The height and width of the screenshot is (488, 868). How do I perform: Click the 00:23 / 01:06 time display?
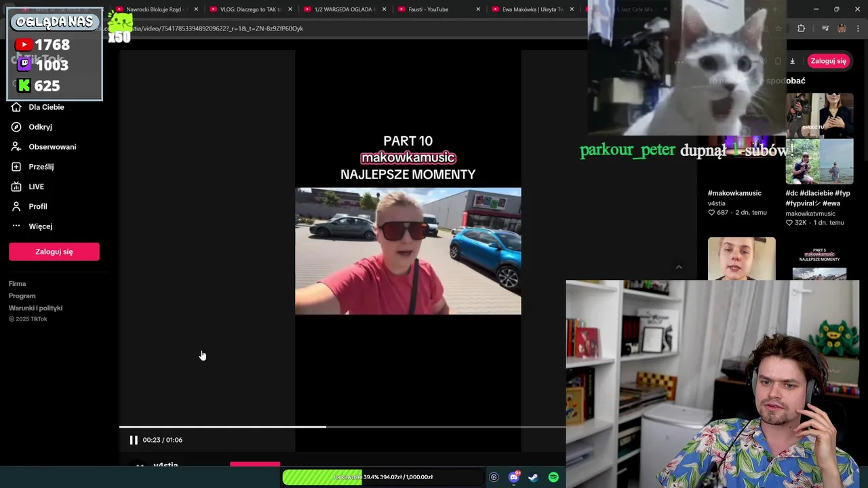pos(162,440)
